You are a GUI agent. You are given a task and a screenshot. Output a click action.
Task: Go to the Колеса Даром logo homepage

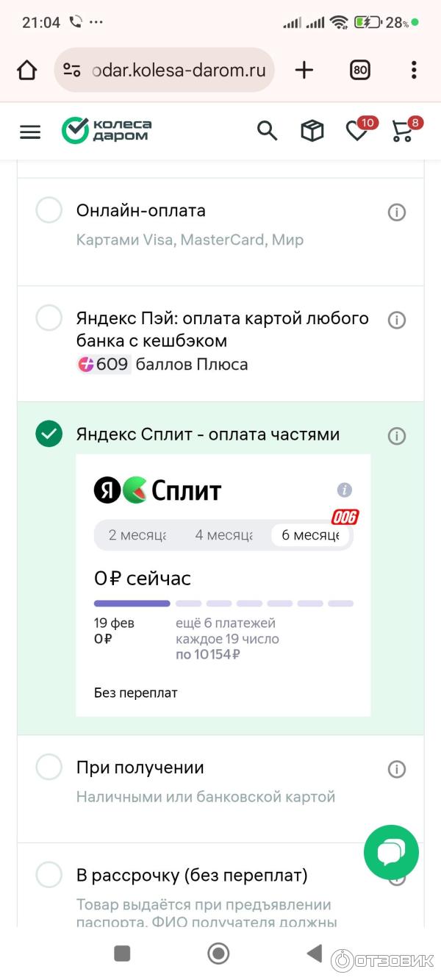(107, 131)
